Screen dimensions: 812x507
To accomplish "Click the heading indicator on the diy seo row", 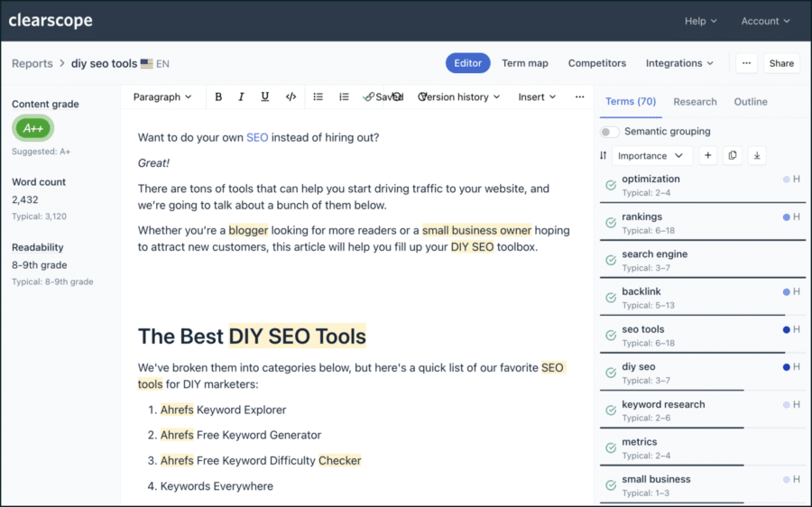I will 791,367.
